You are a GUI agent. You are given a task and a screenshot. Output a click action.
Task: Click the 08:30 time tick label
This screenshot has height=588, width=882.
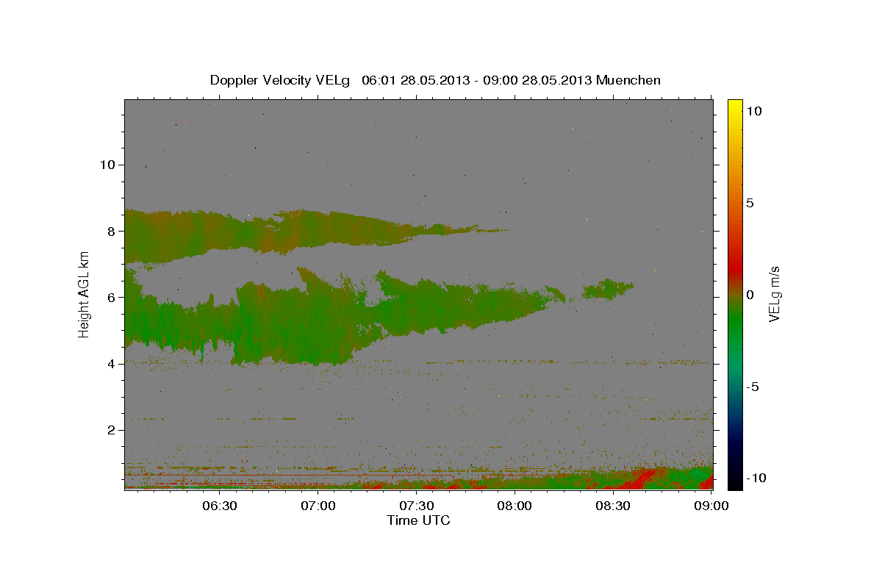613,506
